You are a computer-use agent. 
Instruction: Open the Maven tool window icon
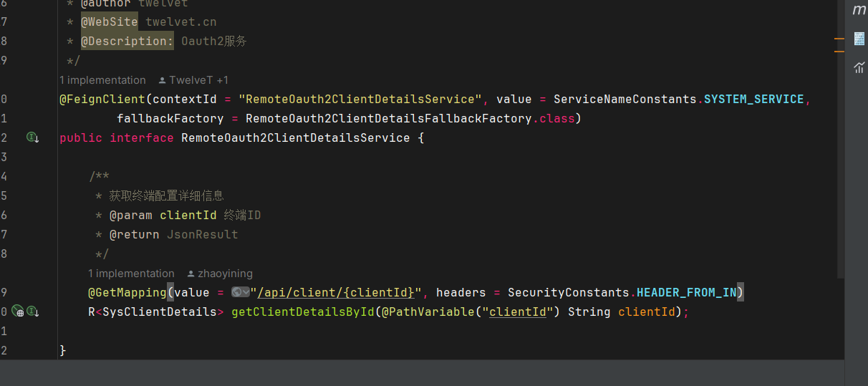(x=859, y=10)
